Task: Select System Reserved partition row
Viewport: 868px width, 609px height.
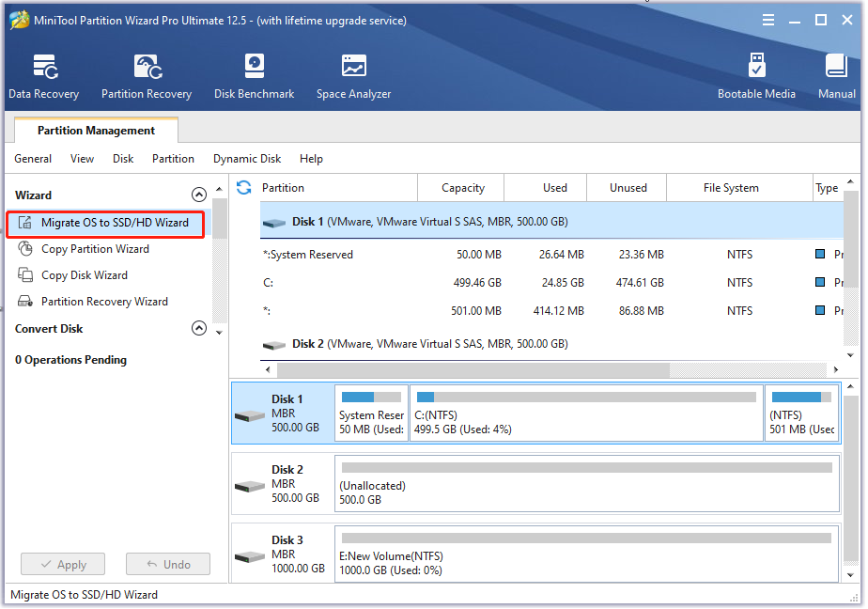Action: point(552,255)
